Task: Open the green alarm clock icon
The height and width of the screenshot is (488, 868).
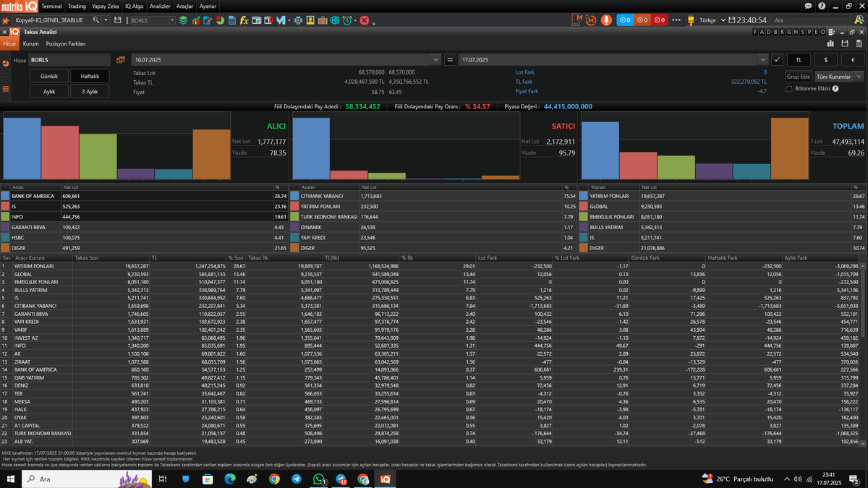Action: 347,20
